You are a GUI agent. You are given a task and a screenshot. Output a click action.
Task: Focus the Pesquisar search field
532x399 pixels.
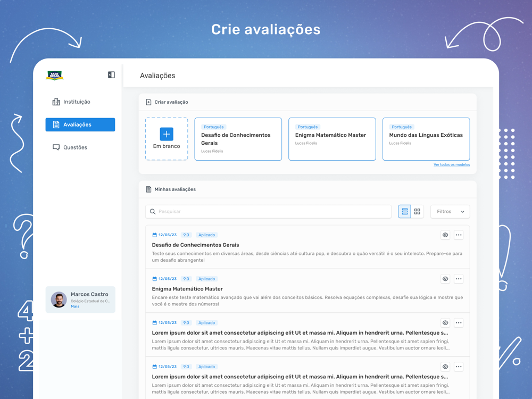pos(268,211)
